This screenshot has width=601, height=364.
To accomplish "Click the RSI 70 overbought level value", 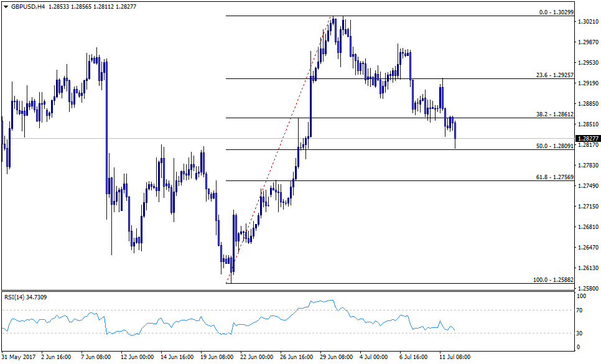I will [580, 309].
